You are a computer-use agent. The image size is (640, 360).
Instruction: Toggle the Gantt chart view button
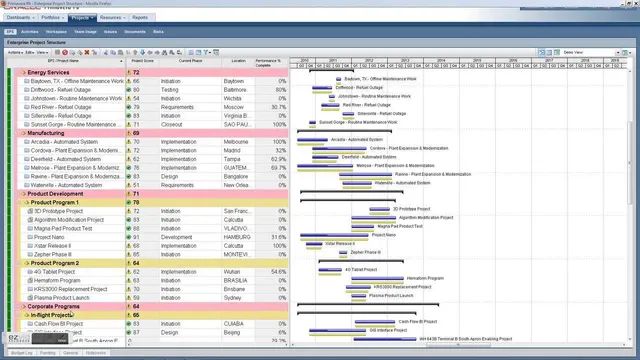[542, 52]
